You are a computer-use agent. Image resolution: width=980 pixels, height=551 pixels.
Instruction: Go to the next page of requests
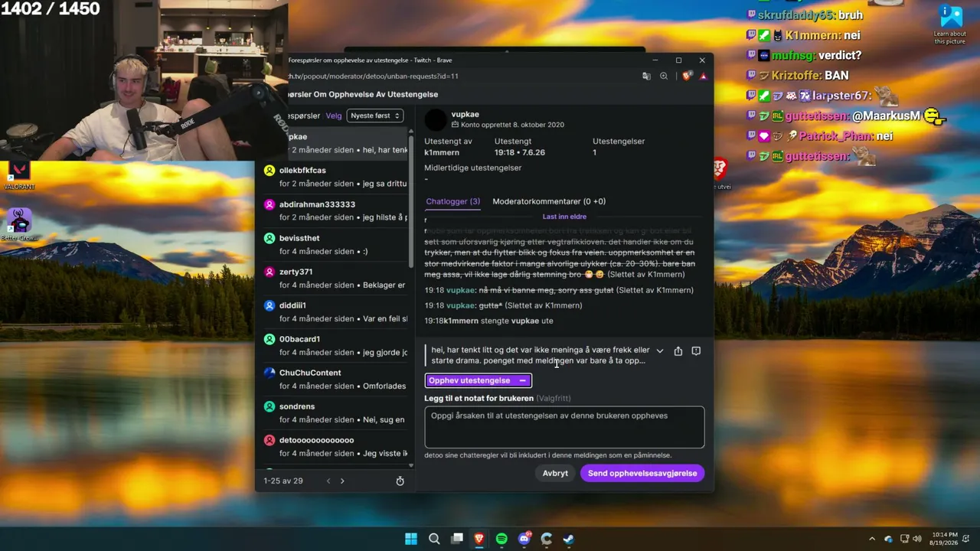coord(342,481)
